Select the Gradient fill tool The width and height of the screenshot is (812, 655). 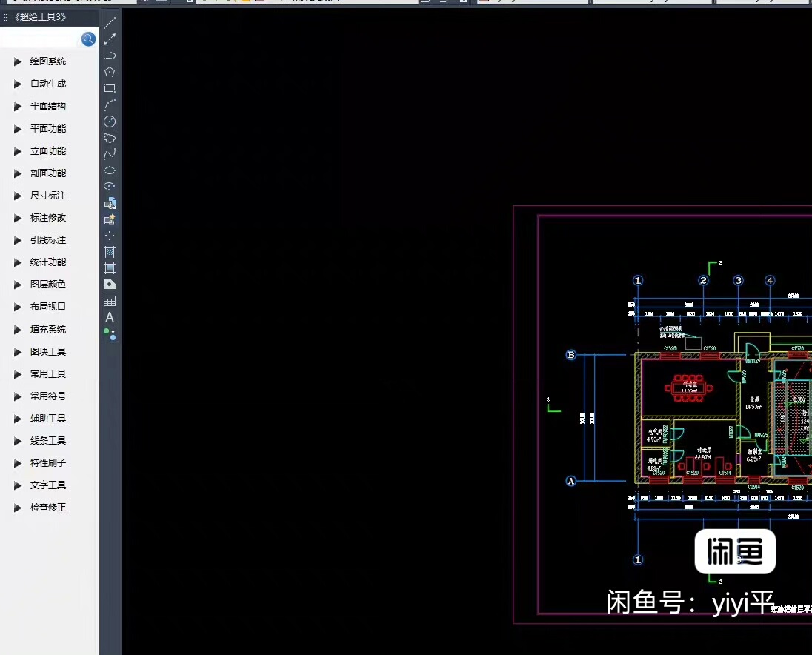pyautogui.click(x=110, y=268)
